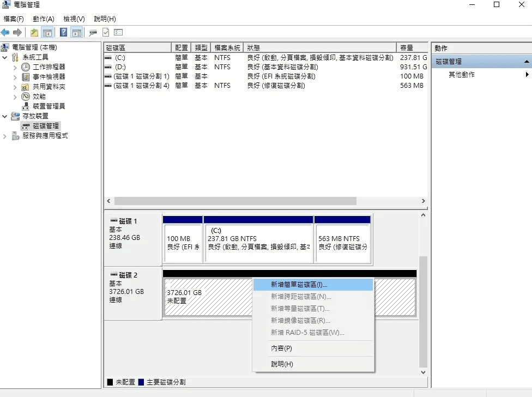
Task: Select the (C:) 237.81 GB NTFS partition block
Action: (258, 239)
